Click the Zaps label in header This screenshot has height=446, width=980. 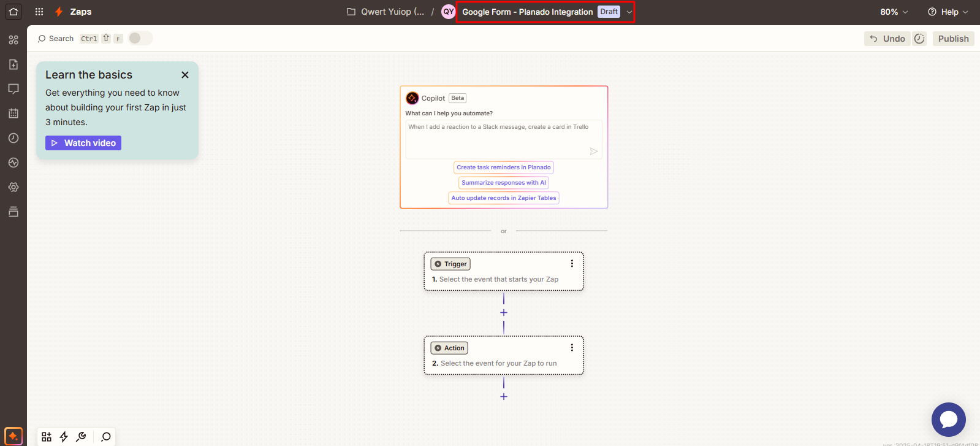[x=81, y=12]
